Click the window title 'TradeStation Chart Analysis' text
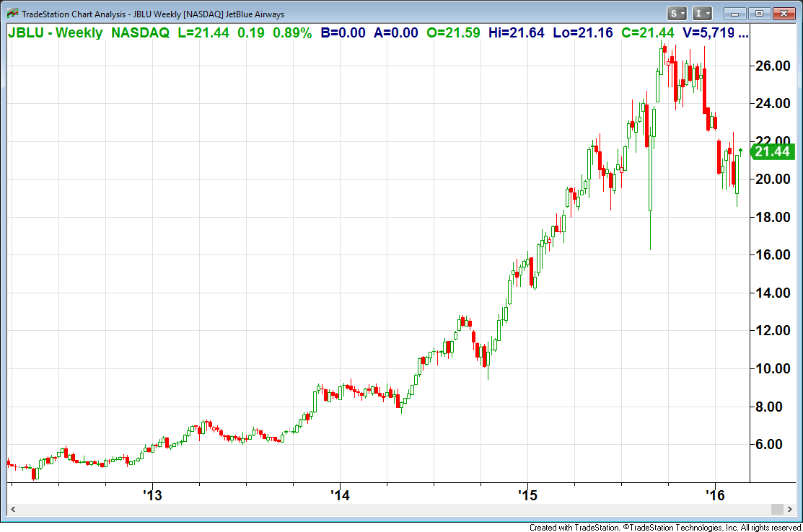 tap(74, 14)
